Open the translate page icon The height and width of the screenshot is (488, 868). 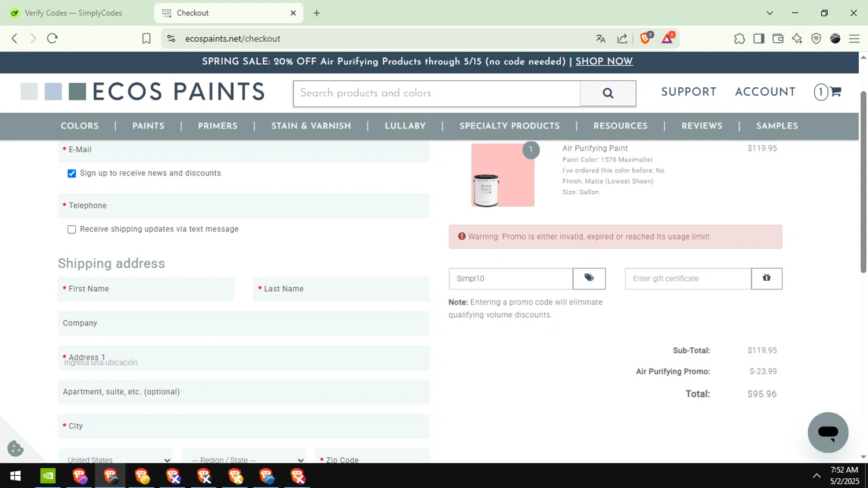click(601, 38)
